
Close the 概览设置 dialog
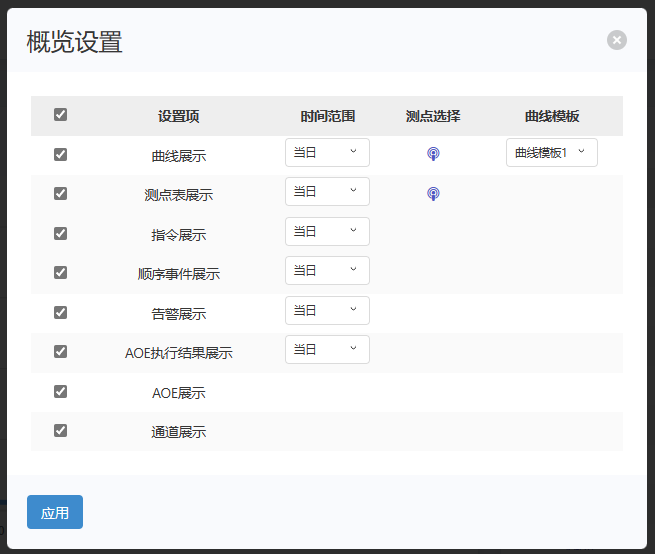click(x=617, y=40)
